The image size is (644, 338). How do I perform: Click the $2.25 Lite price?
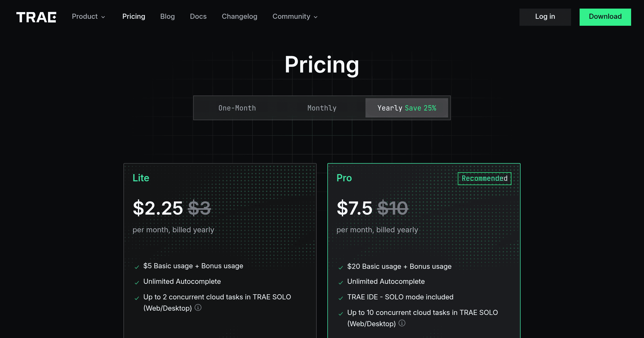tap(158, 208)
